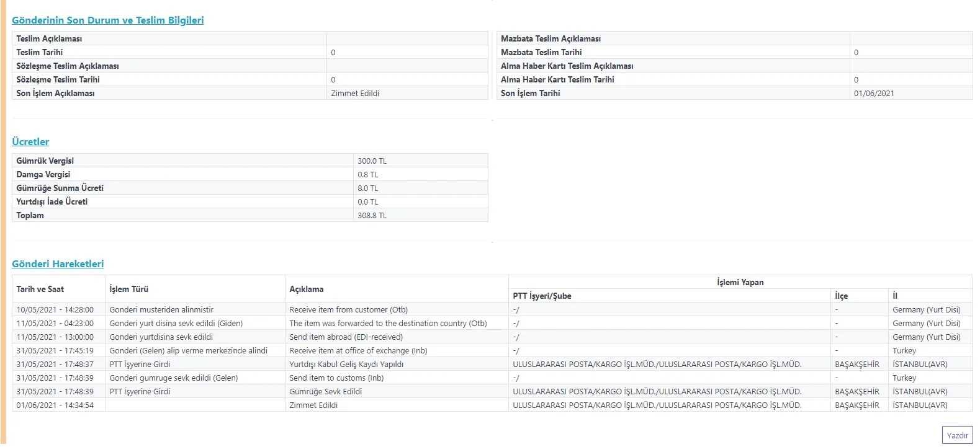Viewport: 980px width, 447px height.
Task: Click the İşlem Türü column header
Action: click(x=128, y=290)
